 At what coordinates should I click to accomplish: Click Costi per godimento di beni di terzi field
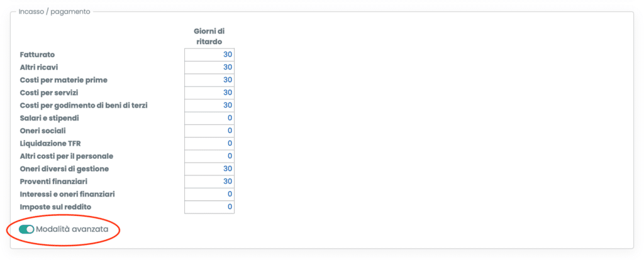(x=209, y=105)
